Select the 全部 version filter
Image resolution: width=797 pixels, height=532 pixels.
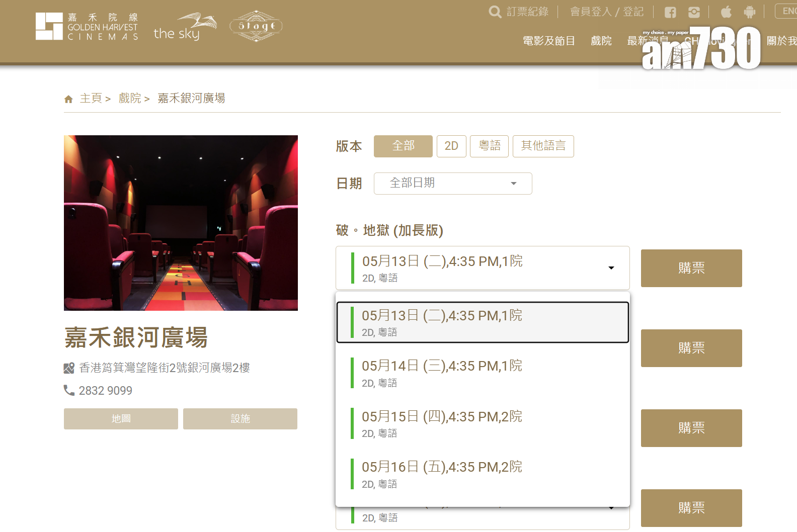point(403,146)
